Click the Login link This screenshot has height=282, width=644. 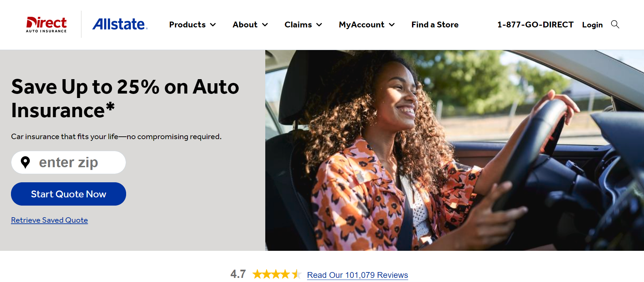click(x=592, y=25)
